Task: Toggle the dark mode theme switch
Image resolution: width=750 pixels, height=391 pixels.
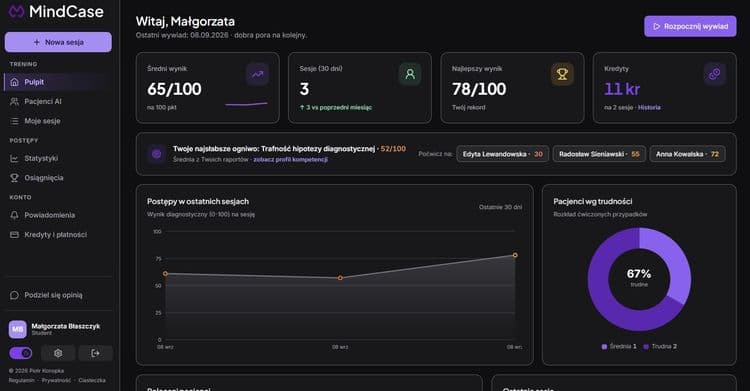Action: 21,353
